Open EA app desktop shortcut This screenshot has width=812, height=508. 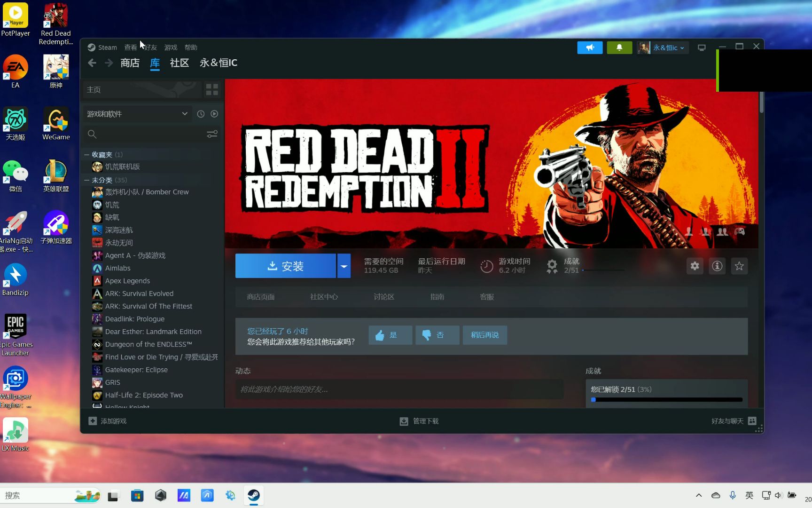(x=16, y=71)
